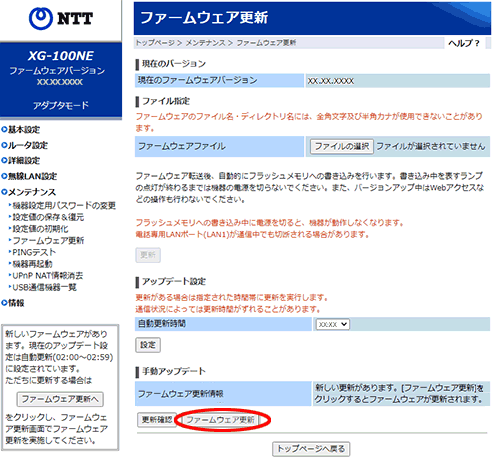This screenshot has height=460, width=500.
Task: Open the 詳細設定 menu section
Action: pyautogui.click(x=21, y=161)
